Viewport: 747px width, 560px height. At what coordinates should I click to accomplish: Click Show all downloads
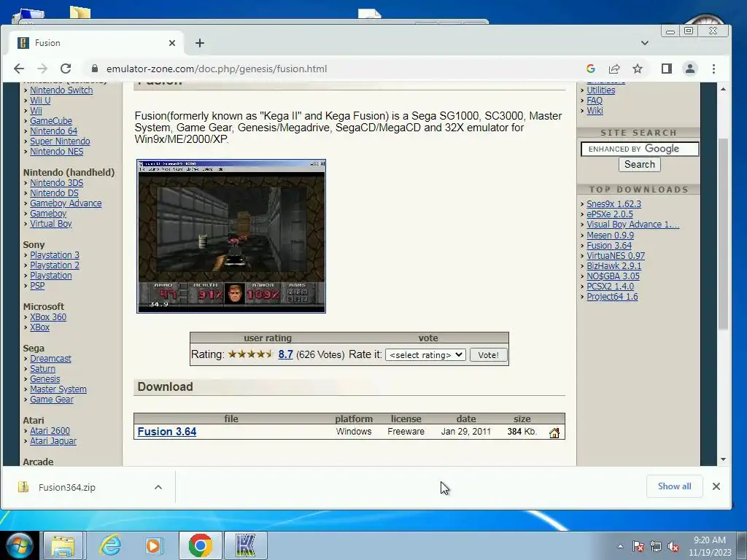pos(674,486)
